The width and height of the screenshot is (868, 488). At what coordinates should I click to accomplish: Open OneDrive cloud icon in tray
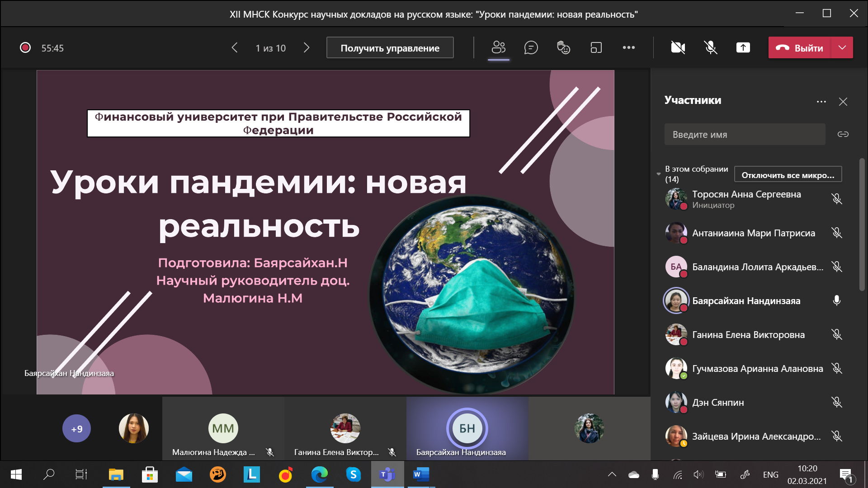coord(633,474)
